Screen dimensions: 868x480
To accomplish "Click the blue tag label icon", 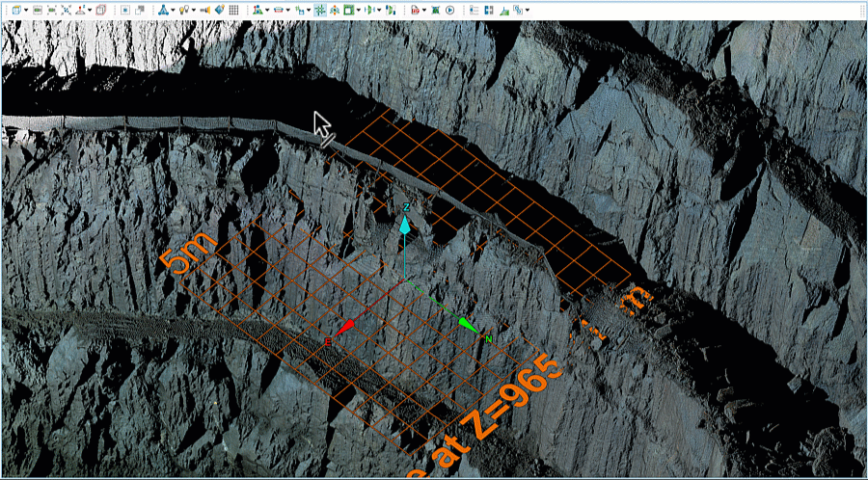I will click(220, 10).
